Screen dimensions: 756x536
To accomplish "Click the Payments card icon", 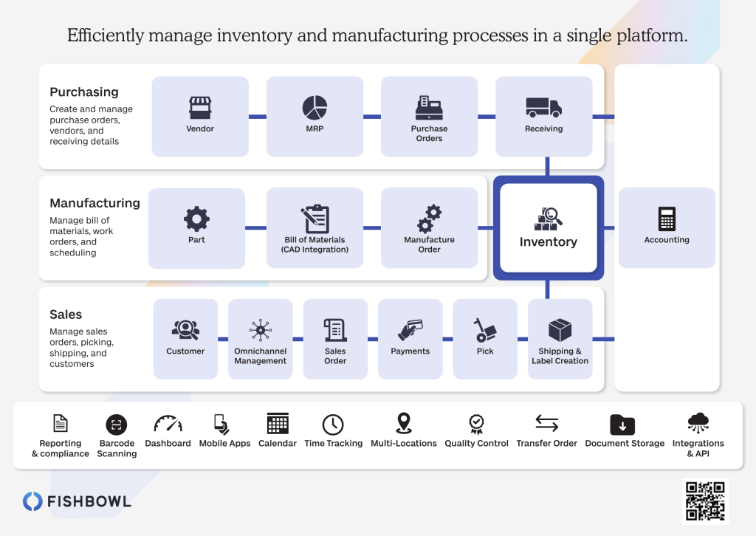I will point(410,330).
